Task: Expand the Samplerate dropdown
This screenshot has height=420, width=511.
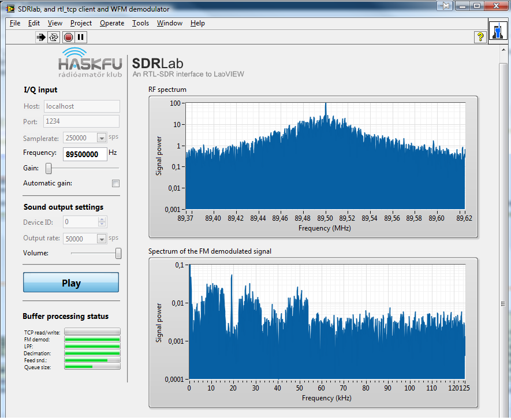Action: (102, 138)
